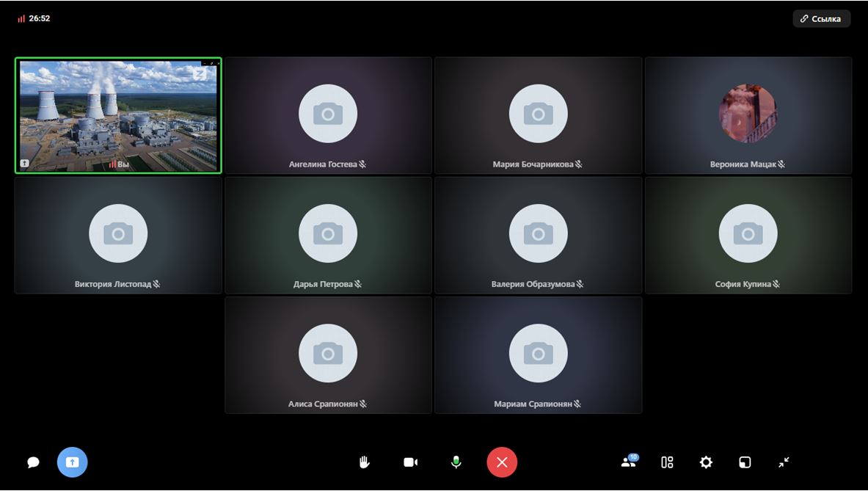This screenshot has width=868, height=491.
Task: Stop screen sharing with the blue button
Action: [x=73, y=462]
